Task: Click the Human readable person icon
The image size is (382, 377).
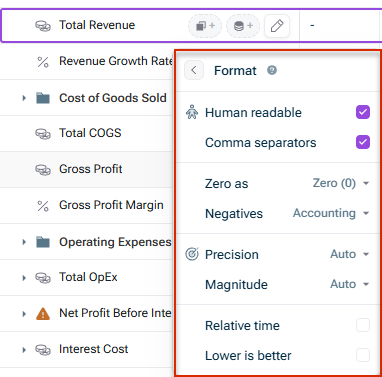Action: click(x=192, y=112)
